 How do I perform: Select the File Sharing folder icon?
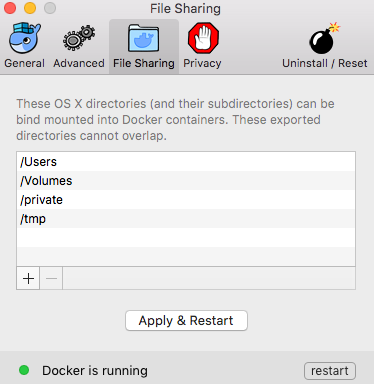coord(144,38)
